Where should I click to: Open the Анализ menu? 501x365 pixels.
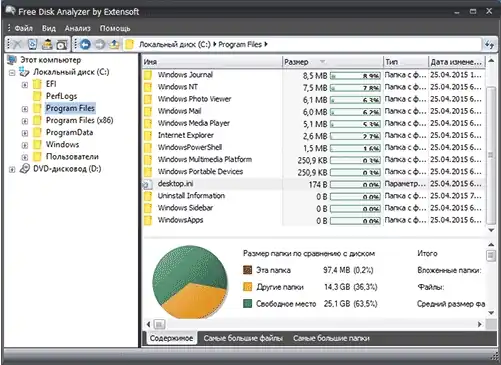(x=78, y=28)
